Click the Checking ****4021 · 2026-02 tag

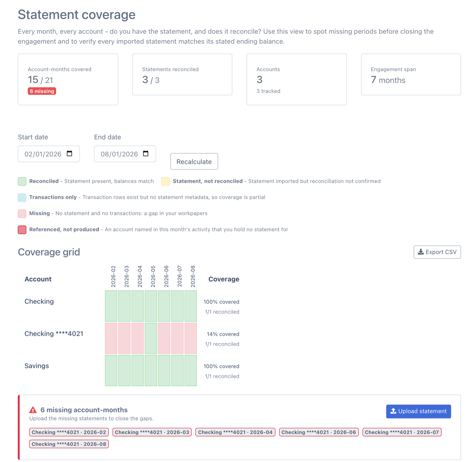click(x=69, y=432)
